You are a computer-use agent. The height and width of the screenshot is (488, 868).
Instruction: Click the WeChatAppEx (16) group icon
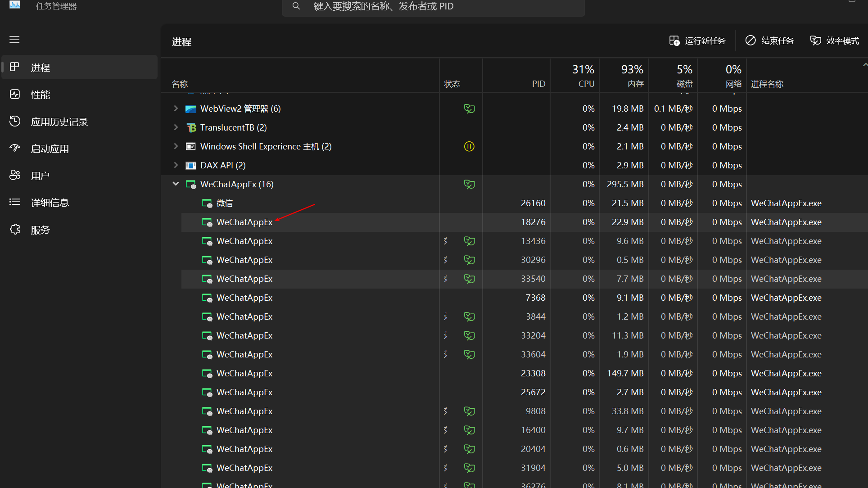(191, 184)
